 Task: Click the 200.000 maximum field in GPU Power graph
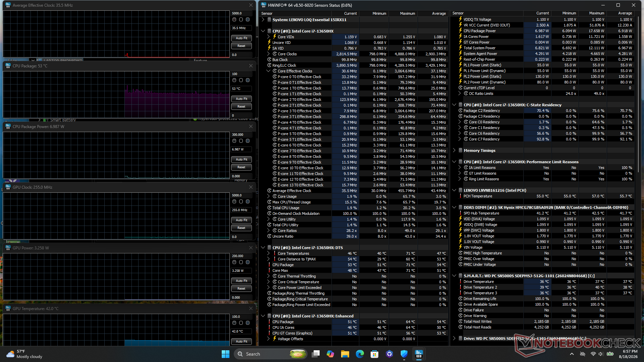click(x=241, y=256)
